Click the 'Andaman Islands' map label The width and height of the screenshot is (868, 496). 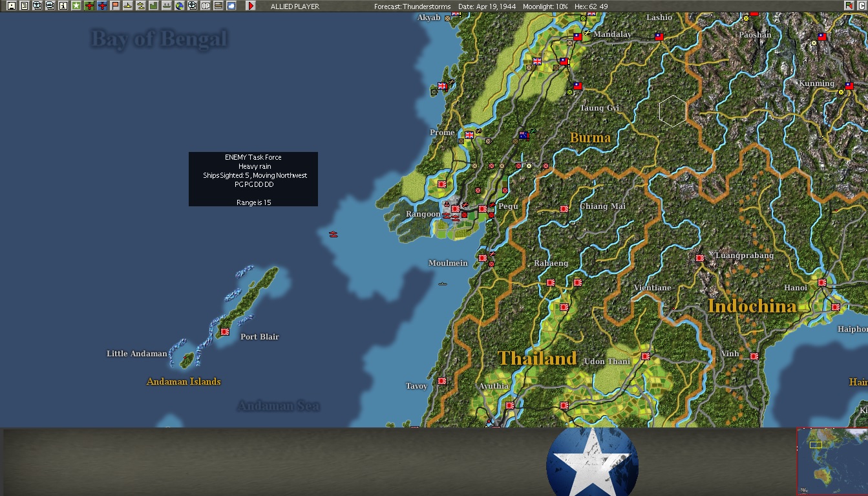tap(184, 382)
